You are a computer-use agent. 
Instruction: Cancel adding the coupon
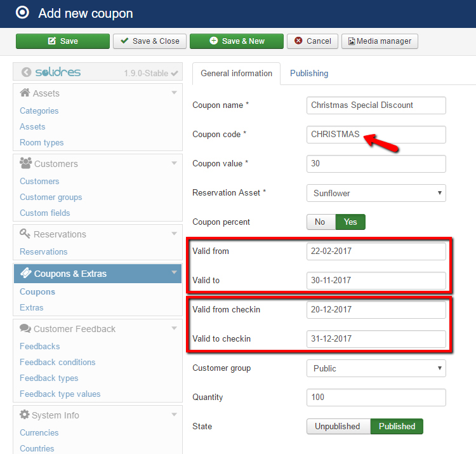[x=312, y=41]
